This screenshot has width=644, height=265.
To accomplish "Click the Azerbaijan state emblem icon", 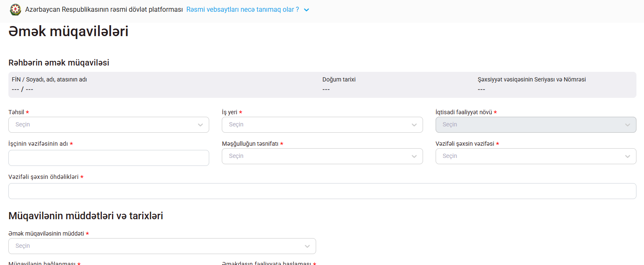I will tap(15, 9).
